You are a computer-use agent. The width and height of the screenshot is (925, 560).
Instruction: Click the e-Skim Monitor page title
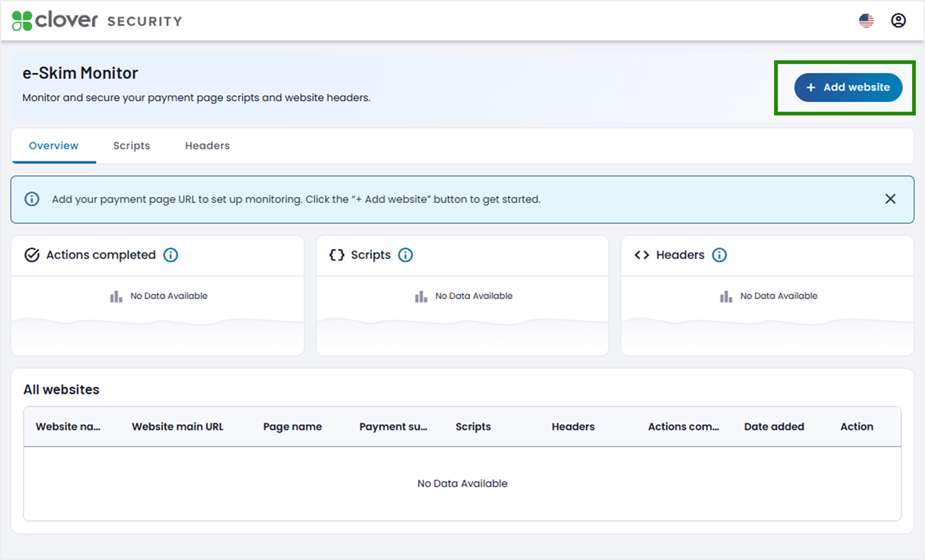click(80, 73)
